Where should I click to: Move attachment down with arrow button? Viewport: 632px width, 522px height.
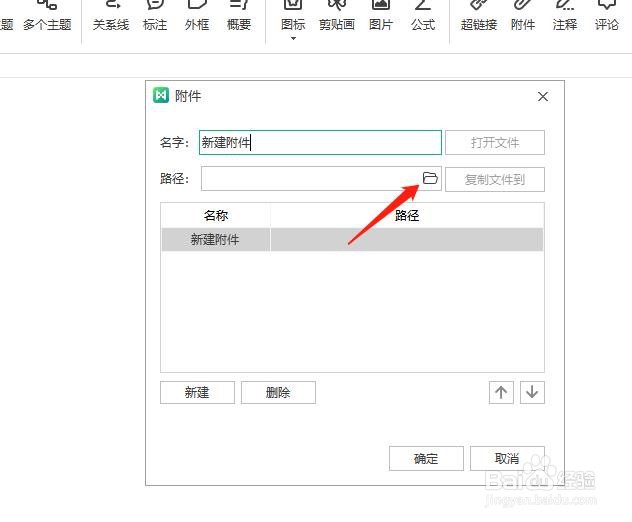pos(532,392)
